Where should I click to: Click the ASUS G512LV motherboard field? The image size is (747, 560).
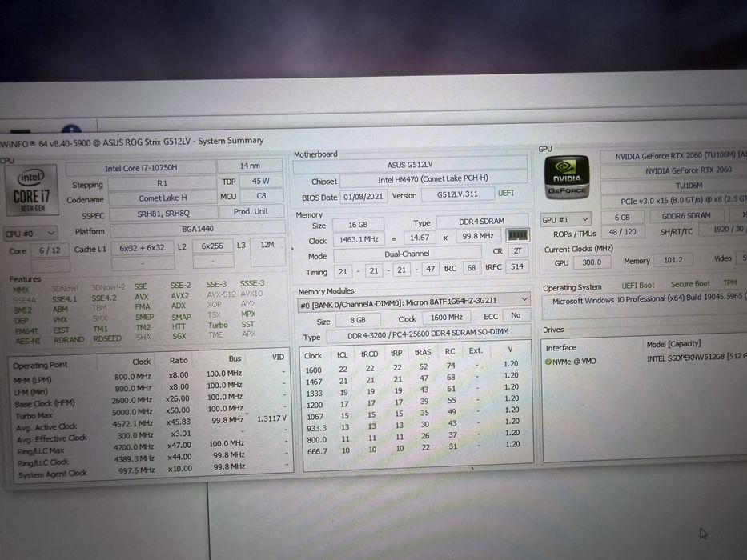[x=410, y=165]
